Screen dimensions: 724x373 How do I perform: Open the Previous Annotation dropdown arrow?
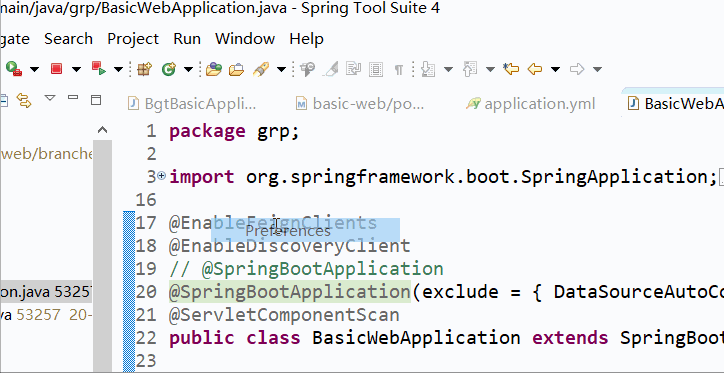point(490,70)
